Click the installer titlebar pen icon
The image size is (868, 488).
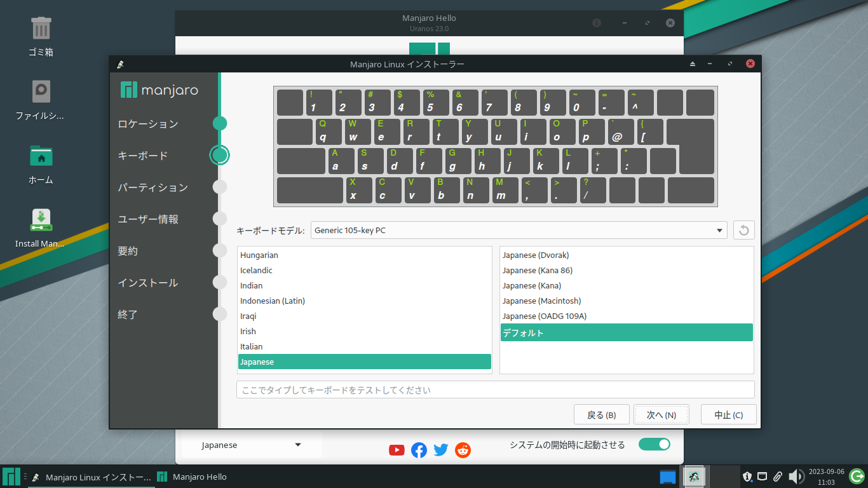point(120,64)
